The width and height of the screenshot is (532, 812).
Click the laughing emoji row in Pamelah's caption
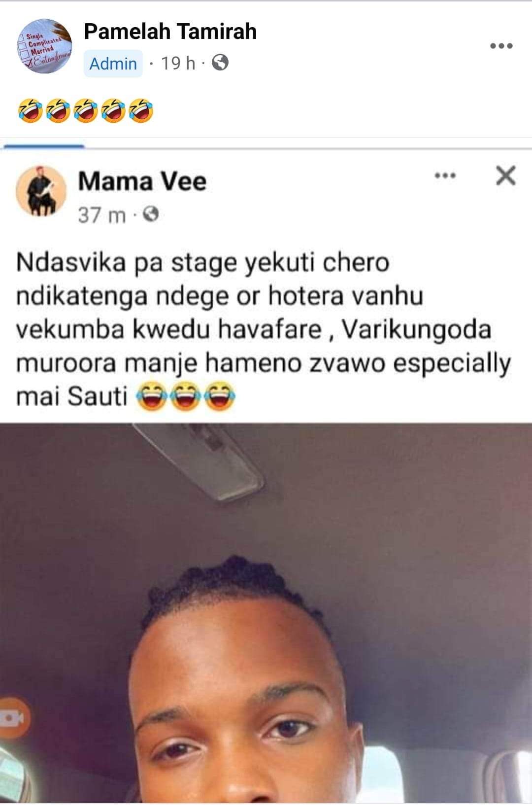(85, 110)
